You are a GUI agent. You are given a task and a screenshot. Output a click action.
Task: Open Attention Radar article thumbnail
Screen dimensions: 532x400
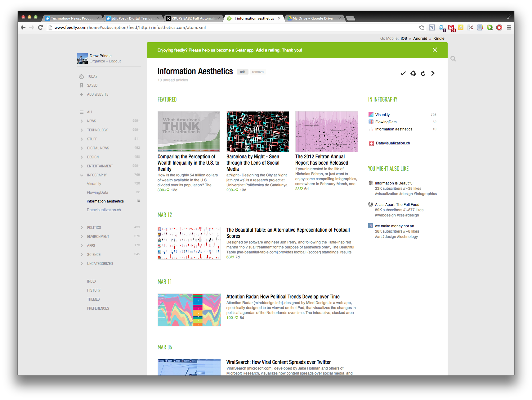[x=189, y=310]
